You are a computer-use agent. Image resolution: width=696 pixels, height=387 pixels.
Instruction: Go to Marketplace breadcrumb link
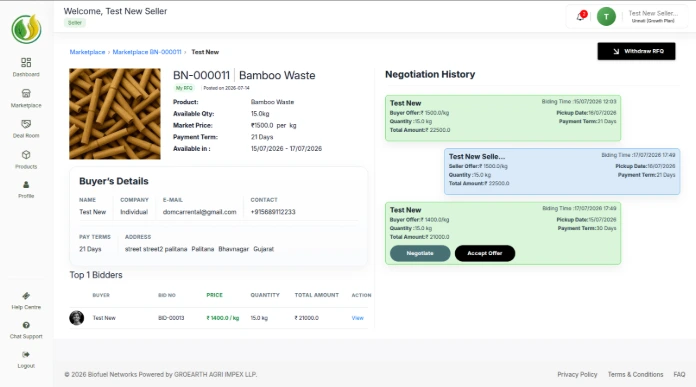click(x=87, y=52)
